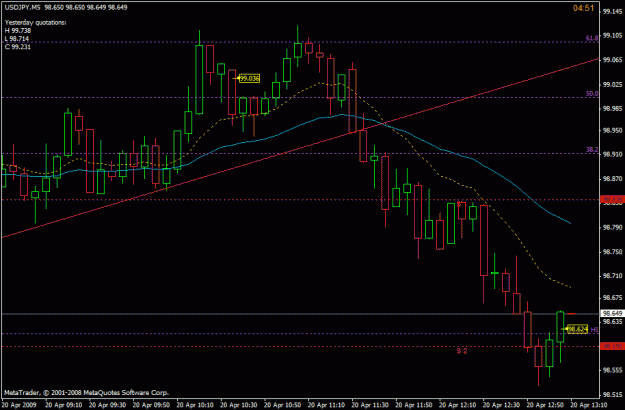Click the '20 Apr 12:30' time axis label
The height and width of the screenshot is (410, 625).
point(502,405)
